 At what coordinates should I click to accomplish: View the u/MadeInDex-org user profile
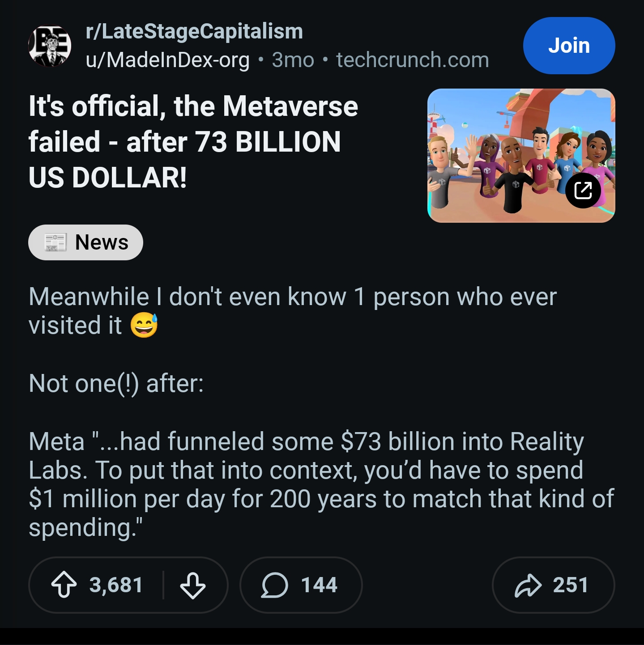(x=167, y=60)
